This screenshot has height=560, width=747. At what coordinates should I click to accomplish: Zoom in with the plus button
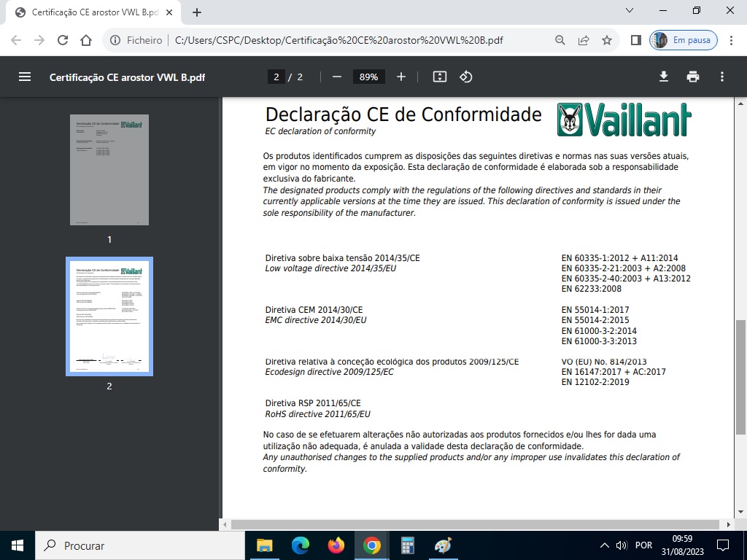coord(401,77)
